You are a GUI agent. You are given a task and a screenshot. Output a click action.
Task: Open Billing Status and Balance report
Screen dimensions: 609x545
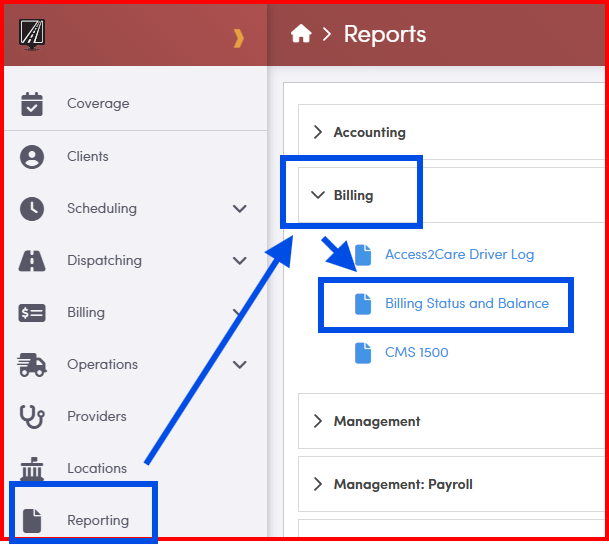click(466, 304)
